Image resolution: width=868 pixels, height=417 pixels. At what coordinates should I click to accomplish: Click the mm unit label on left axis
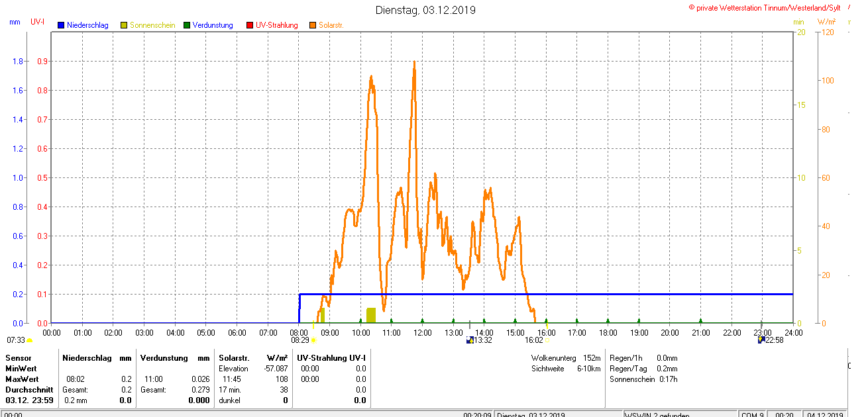click(x=15, y=22)
